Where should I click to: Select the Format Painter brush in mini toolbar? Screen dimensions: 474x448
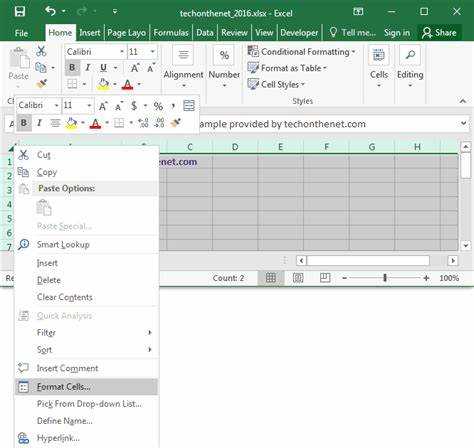[176, 123]
